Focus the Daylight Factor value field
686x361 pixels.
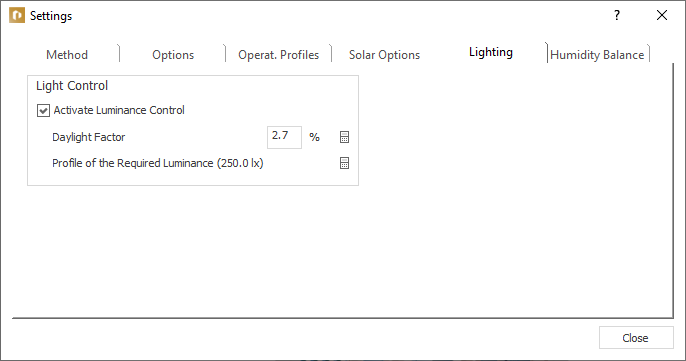pyautogui.click(x=284, y=137)
